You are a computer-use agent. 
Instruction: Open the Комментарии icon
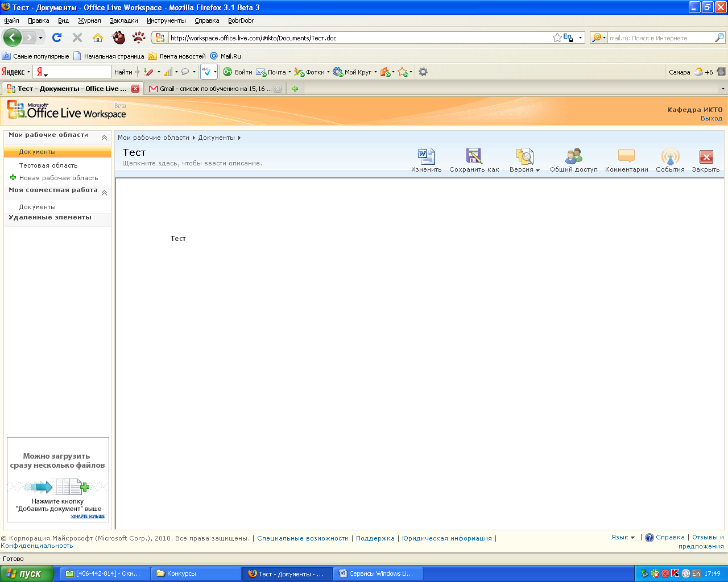626,156
